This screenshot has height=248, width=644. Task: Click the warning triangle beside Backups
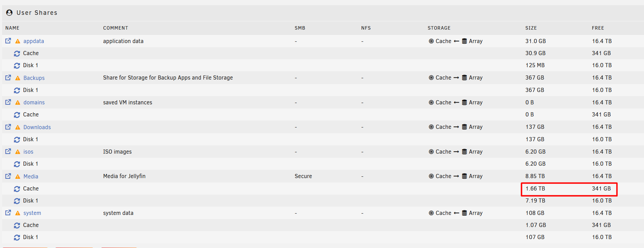[x=18, y=78]
